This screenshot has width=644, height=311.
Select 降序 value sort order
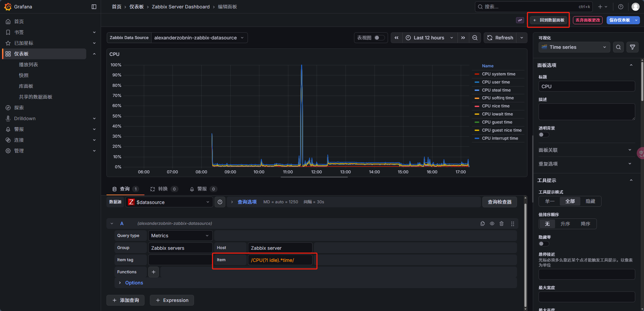(x=585, y=224)
